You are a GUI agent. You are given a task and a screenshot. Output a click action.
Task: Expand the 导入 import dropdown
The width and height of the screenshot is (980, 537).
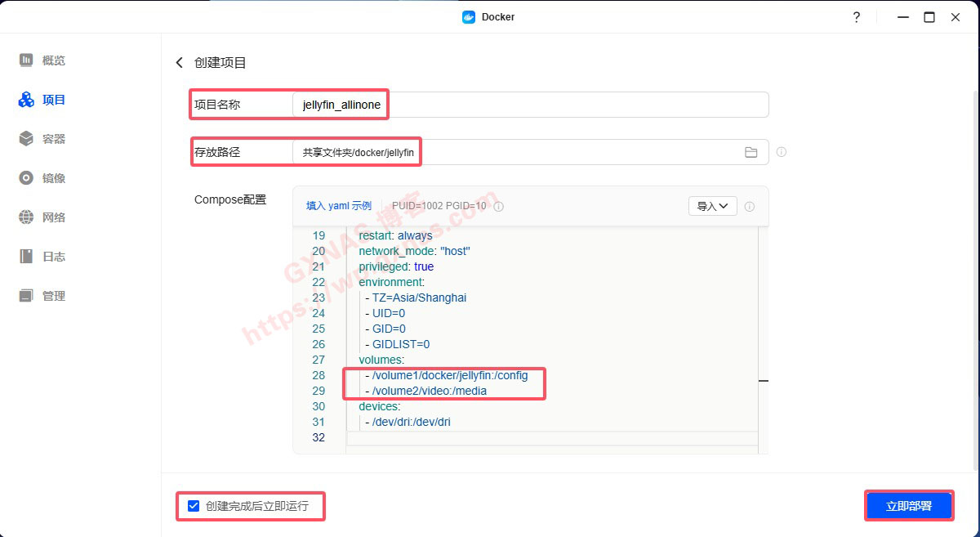click(x=712, y=206)
